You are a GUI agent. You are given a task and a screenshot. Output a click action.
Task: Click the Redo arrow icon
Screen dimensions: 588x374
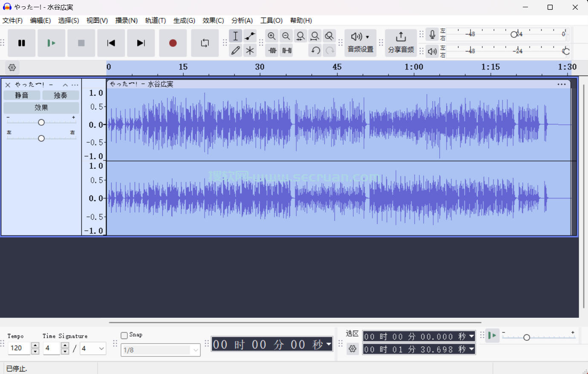[x=330, y=51]
